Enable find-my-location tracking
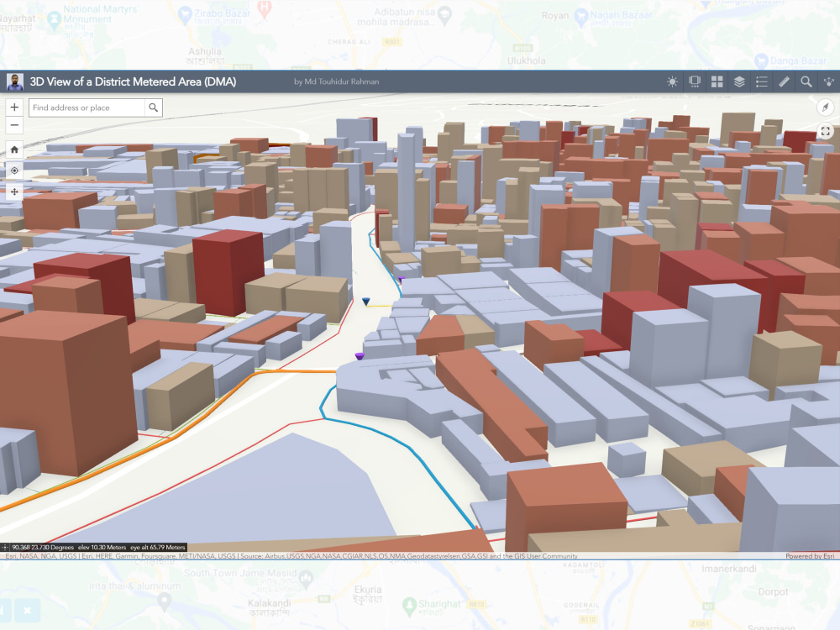This screenshot has height=630, width=840. tap(13, 171)
